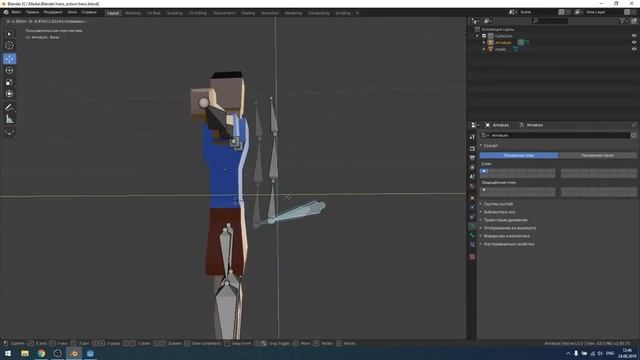Open the outliner editor type selector
Viewport: 640px width, 360px height.
(476, 21)
